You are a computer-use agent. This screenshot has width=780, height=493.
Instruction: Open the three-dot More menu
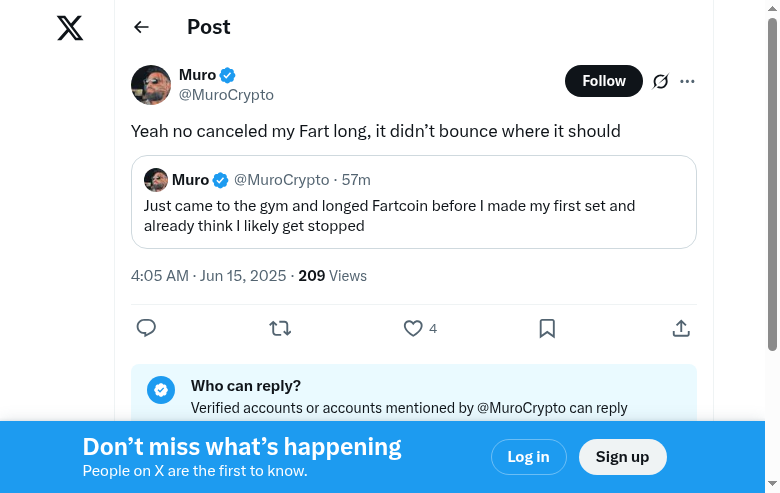(x=687, y=81)
